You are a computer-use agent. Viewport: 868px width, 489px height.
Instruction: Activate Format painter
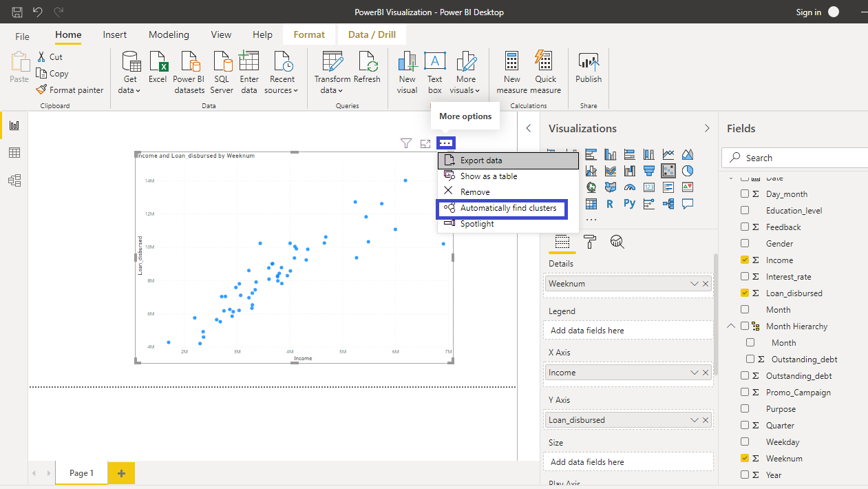coord(70,90)
